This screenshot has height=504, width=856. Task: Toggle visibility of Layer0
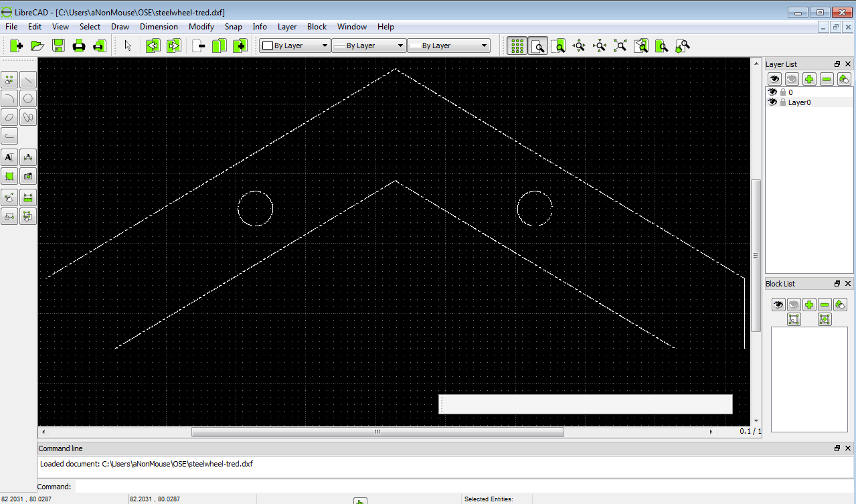[x=772, y=102]
